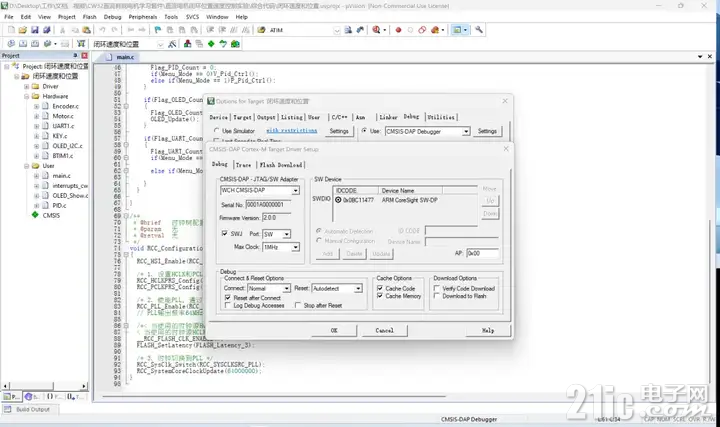The width and height of the screenshot is (720, 427).
Task: Click the Help button in driver setup
Action: pos(488,330)
